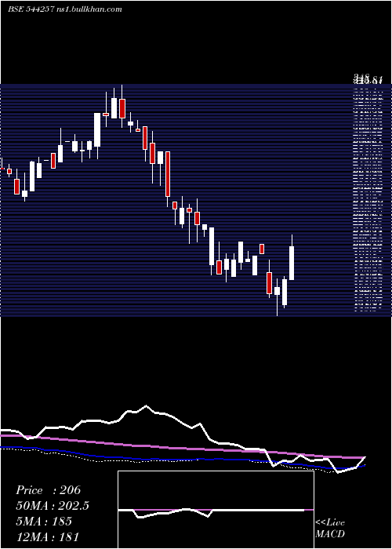392x549 pixels.
Task: Click the '<<Live MACD' label
Action: tap(330, 528)
